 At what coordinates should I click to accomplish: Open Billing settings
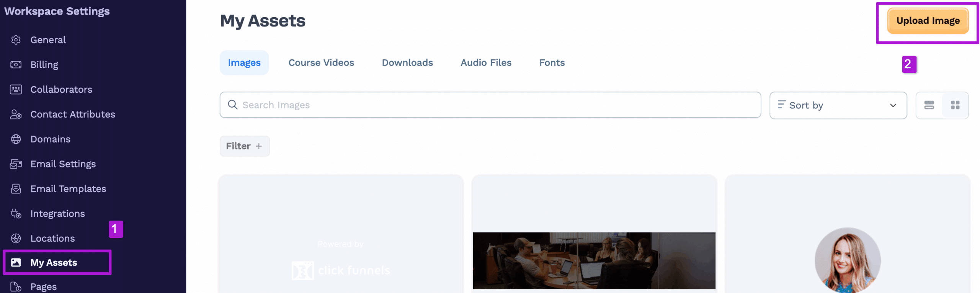point(44,65)
